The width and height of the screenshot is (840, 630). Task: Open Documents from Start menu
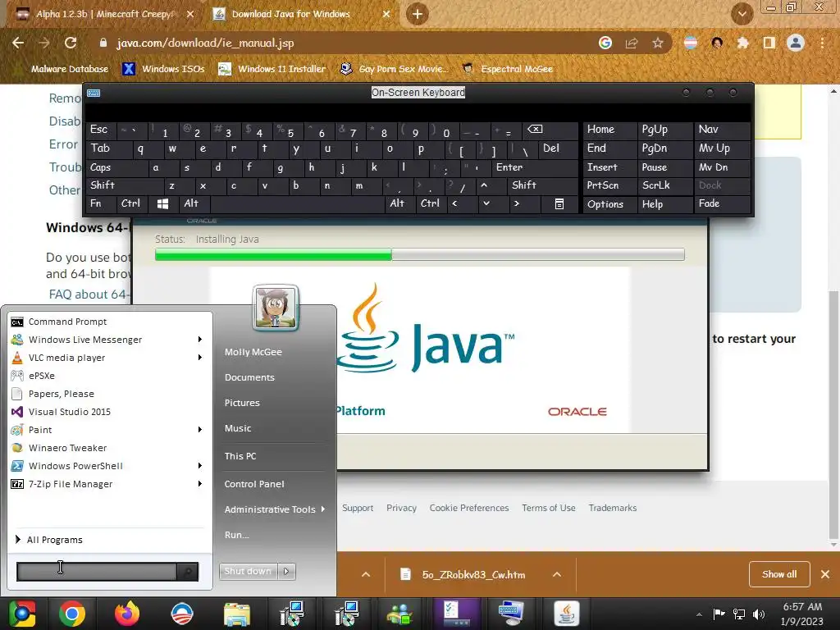click(249, 377)
